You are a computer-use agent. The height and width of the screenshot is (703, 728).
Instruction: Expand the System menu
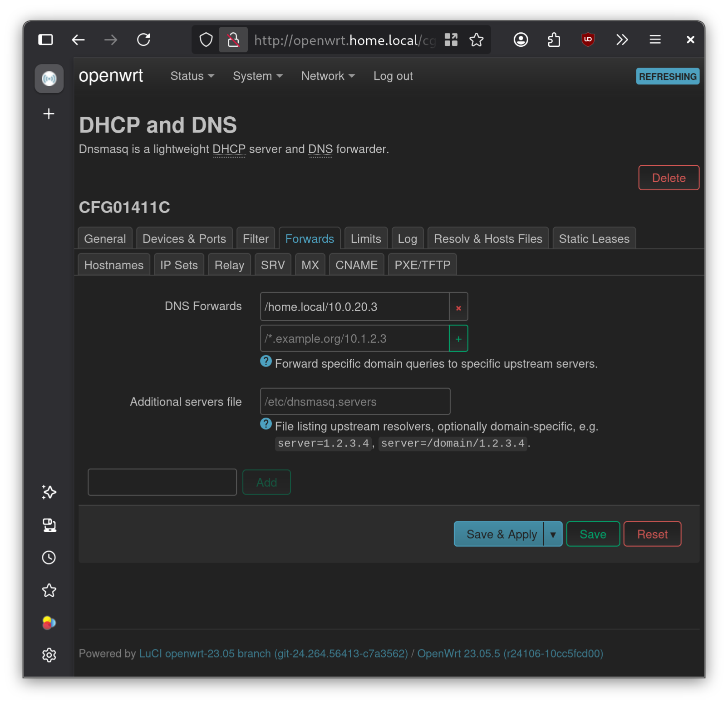[258, 76]
